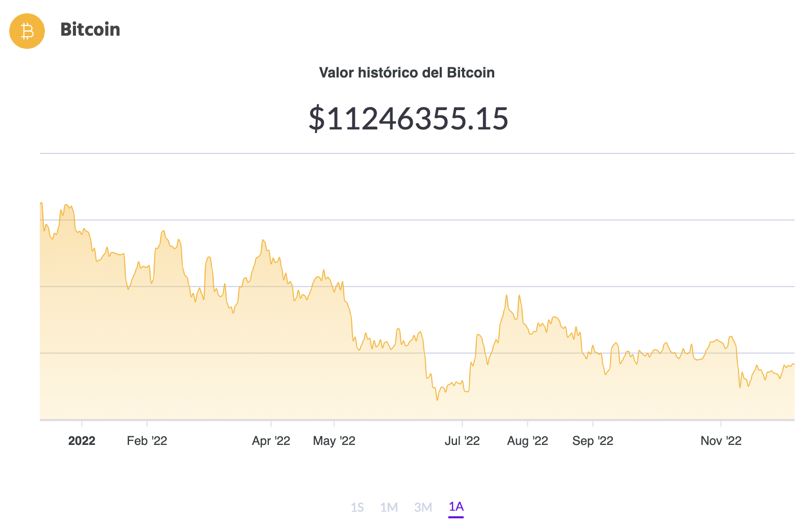
Task: Switch to the 1S time range
Action: (357, 507)
